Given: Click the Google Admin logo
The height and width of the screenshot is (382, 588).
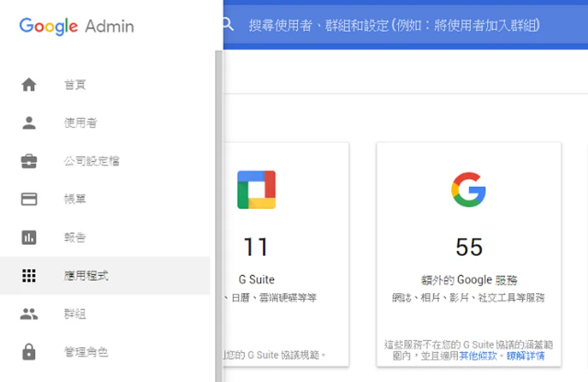Looking at the screenshot, I should click(76, 26).
